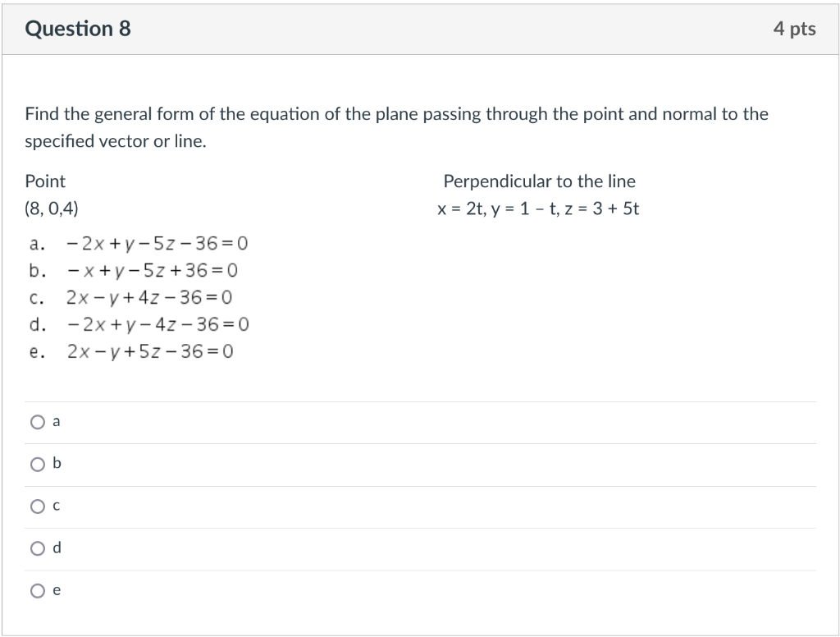Click the Question 8 header

pyautogui.click(x=78, y=28)
